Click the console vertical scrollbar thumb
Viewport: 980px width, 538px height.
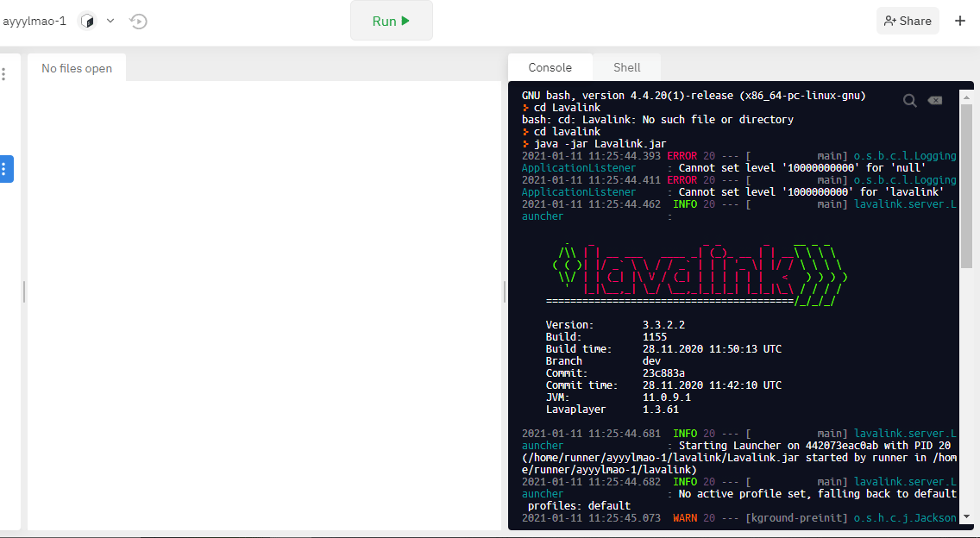click(x=966, y=185)
